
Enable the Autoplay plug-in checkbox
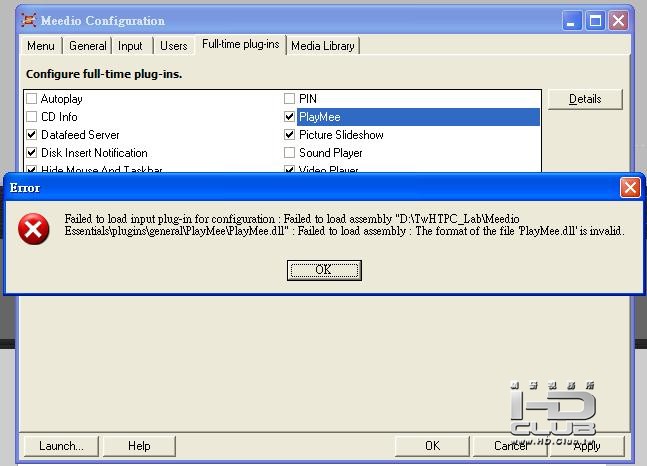pos(32,99)
